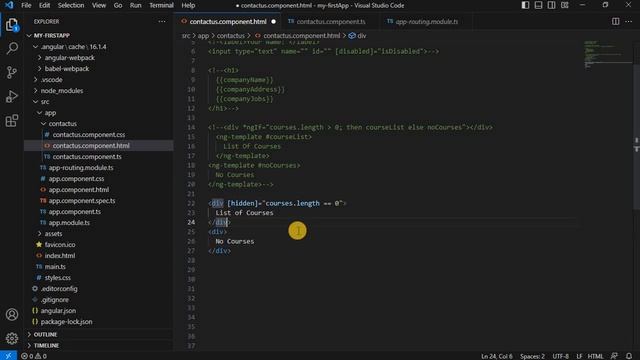640x360 pixels.
Task: Open main.ts file
Action: point(55,267)
